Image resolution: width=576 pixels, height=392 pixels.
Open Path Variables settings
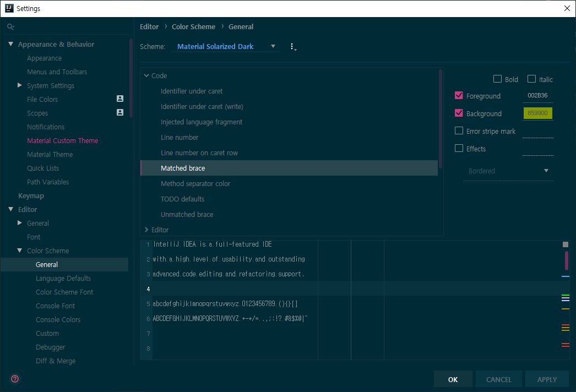pyautogui.click(x=48, y=182)
